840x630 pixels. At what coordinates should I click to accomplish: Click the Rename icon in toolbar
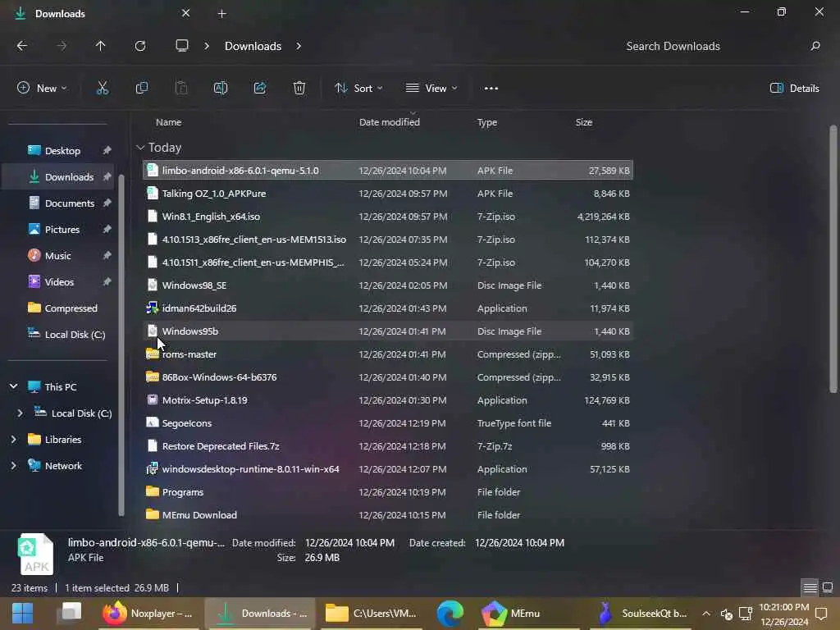pos(221,89)
